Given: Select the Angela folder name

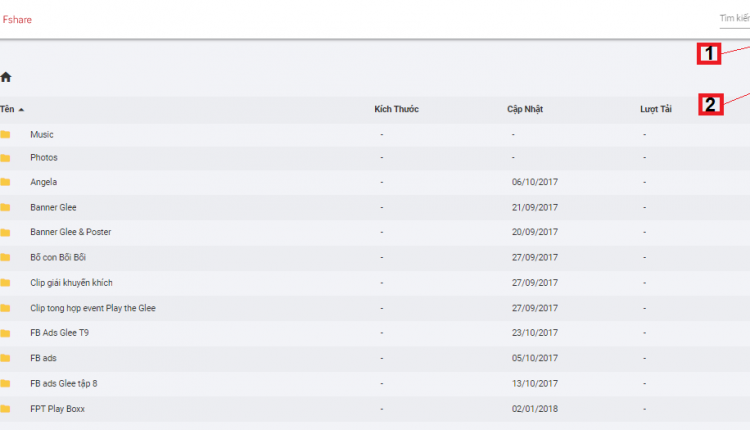Looking at the screenshot, I should pyautogui.click(x=44, y=182).
